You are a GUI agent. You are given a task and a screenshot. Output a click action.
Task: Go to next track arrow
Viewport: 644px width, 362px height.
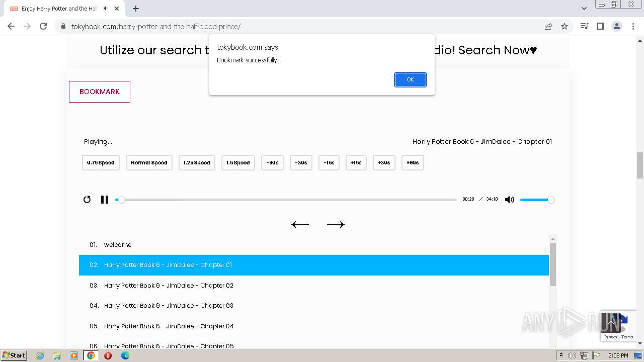click(x=336, y=224)
